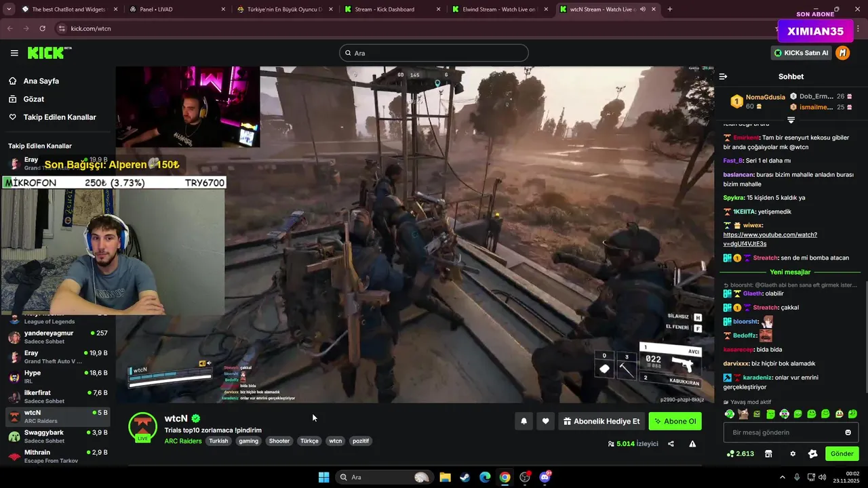Open a new browser tab

pyautogui.click(x=670, y=9)
